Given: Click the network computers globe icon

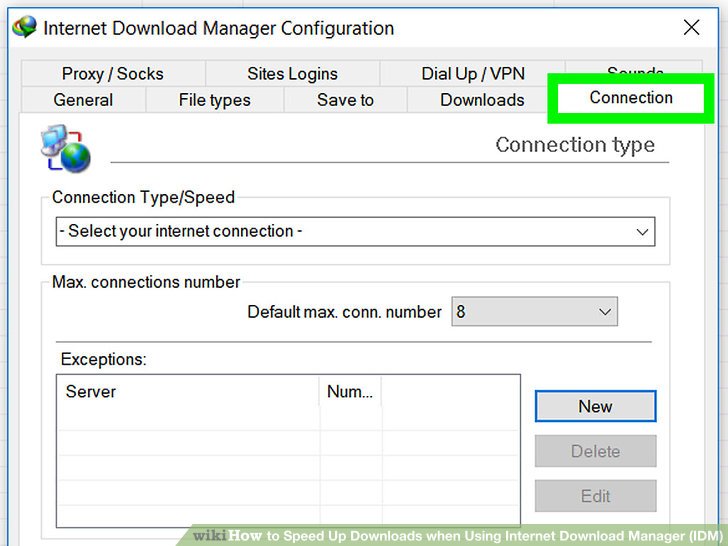Looking at the screenshot, I should pyautogui.click(x=66, y=149).
